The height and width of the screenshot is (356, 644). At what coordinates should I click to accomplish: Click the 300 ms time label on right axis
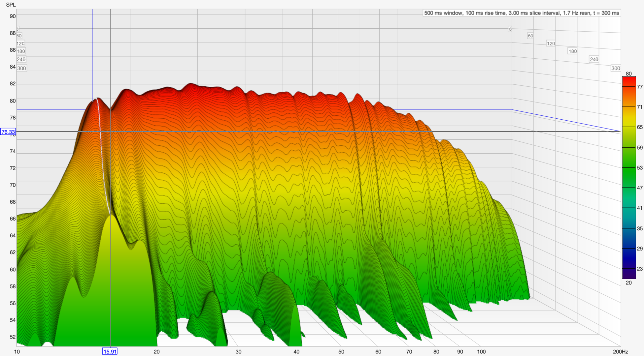(615, 68)
